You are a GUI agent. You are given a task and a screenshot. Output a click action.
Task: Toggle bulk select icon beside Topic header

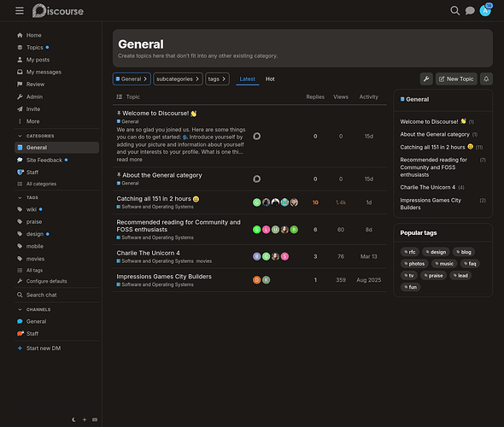120,97
